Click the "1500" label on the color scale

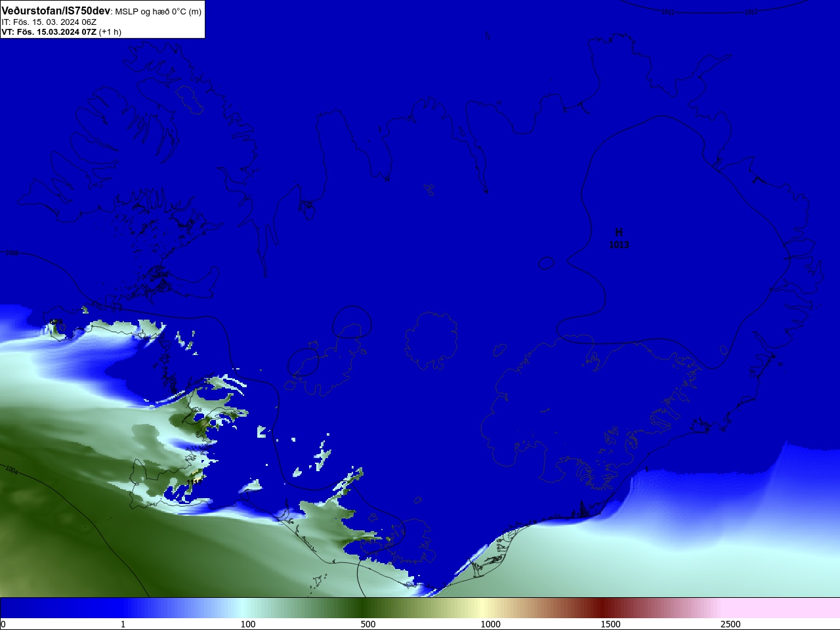coord(610,624)
